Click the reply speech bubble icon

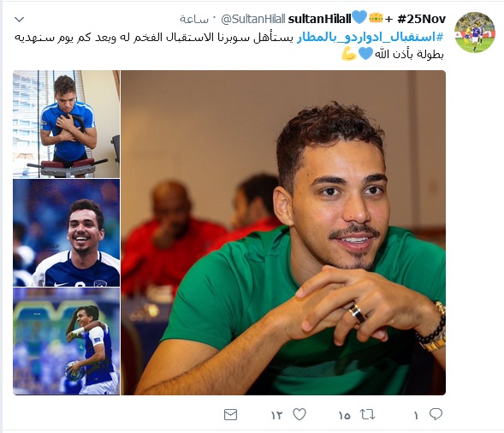click(x=436, y=414)
